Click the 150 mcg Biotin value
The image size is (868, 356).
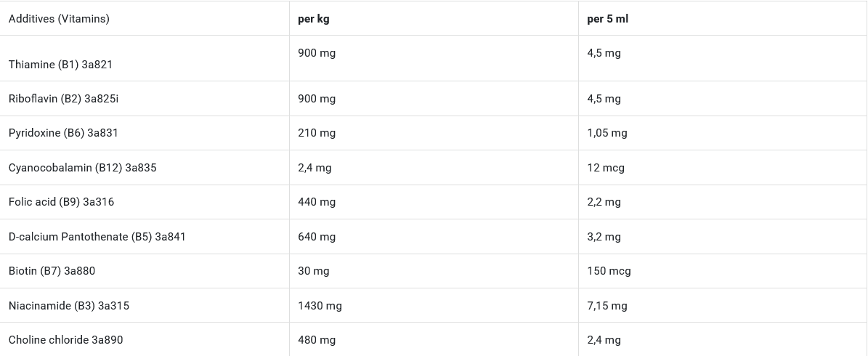click(609, 271)
